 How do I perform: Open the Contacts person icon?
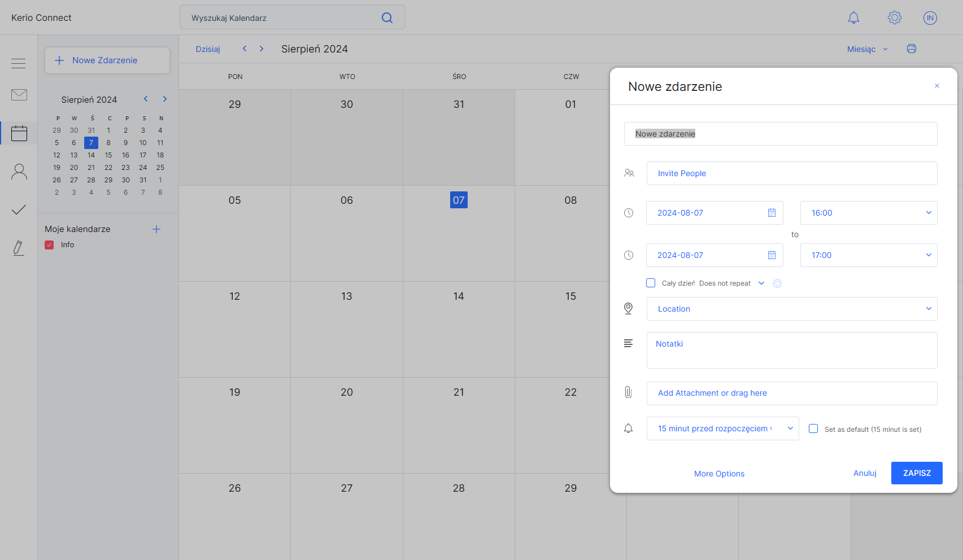coord(19,172)
